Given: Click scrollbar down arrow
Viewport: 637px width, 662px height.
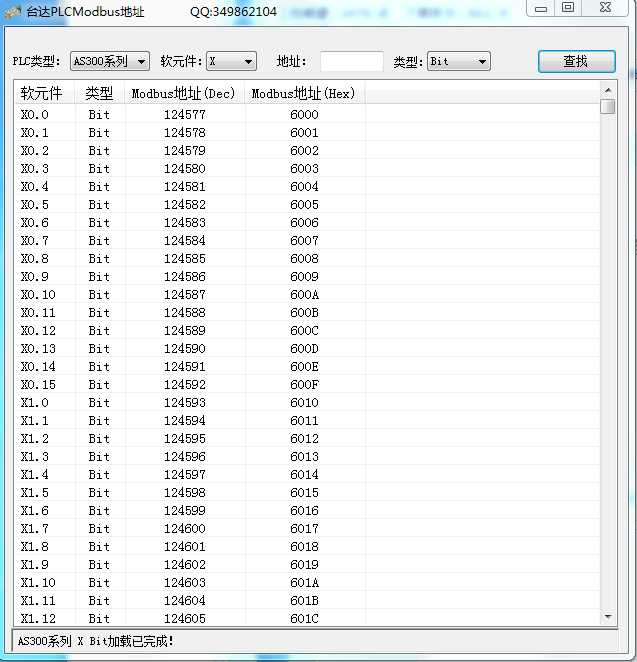Looking at the screenshot, I should [608, 618].
